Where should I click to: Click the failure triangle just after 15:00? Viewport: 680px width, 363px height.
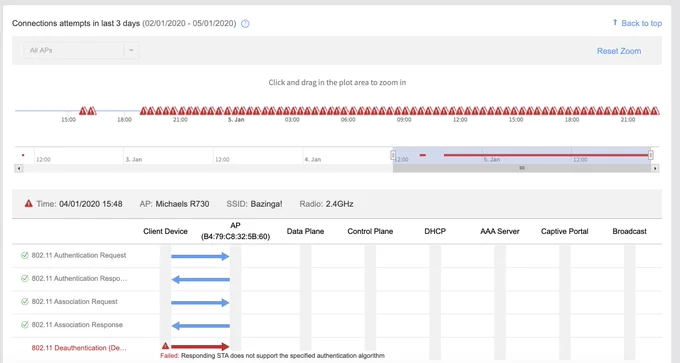tap(83, 111)
